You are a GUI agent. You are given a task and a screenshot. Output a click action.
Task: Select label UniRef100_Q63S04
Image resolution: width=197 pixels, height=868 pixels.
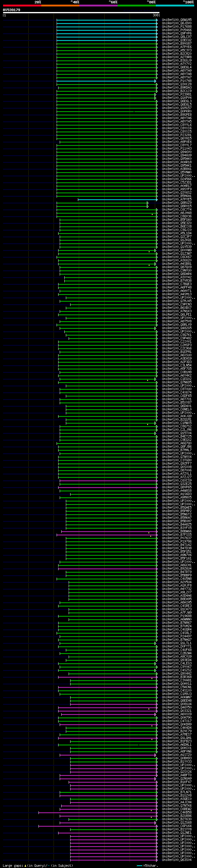177,860
